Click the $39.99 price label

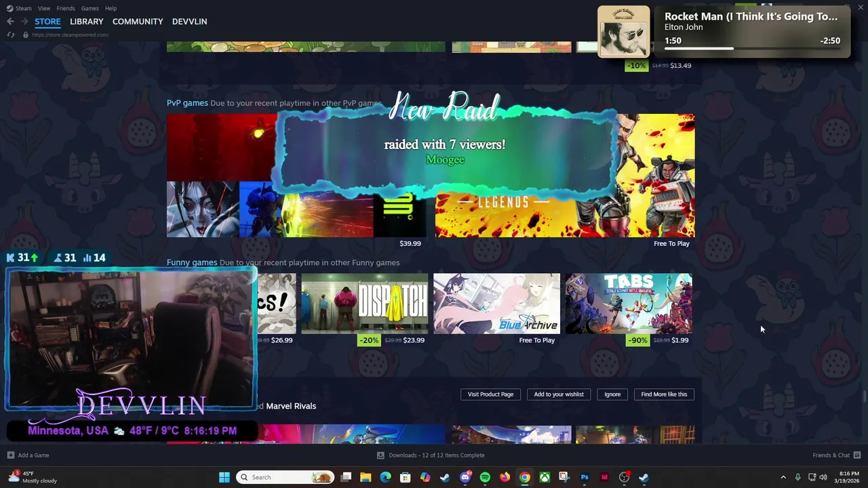click(x=410, y=243)
